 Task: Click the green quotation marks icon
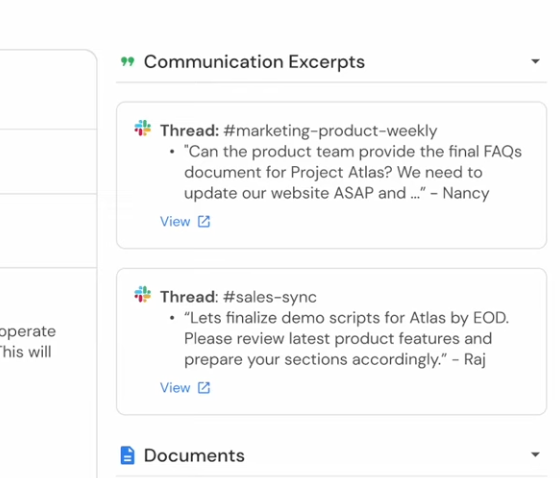(x=128, y=61)
